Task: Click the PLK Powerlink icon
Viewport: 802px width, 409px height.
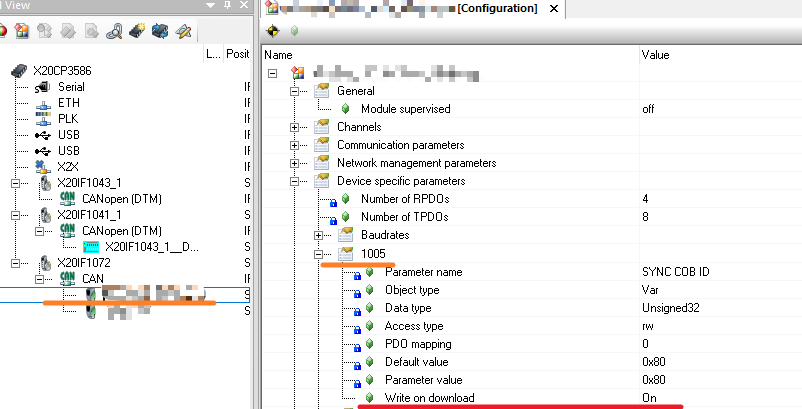Action: click(43, 119)
